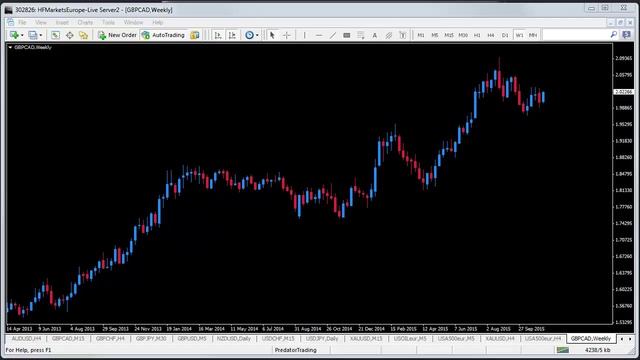Select the Crosshair tool
Image resolution: width=640 pixels, height=360 pixels.
click(x=287, y=35)
